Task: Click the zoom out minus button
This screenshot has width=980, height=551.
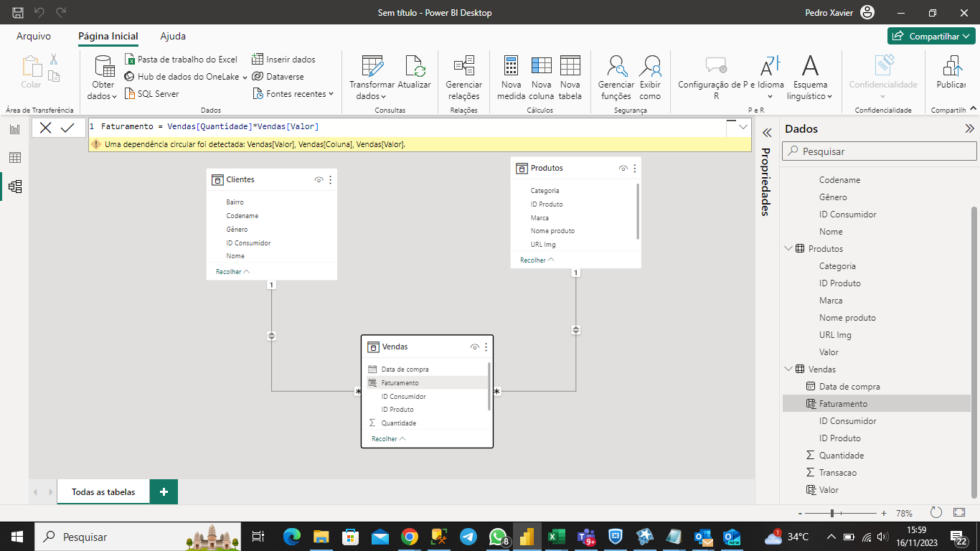Action: [x=799, y=514]
